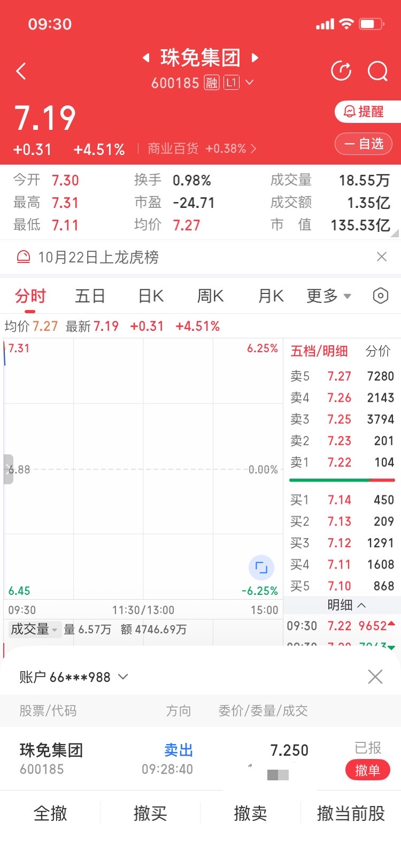The height and width of the screenshot is (868, 401).
Task: Switch to the 分价 tab
Action: click(378, 351)
